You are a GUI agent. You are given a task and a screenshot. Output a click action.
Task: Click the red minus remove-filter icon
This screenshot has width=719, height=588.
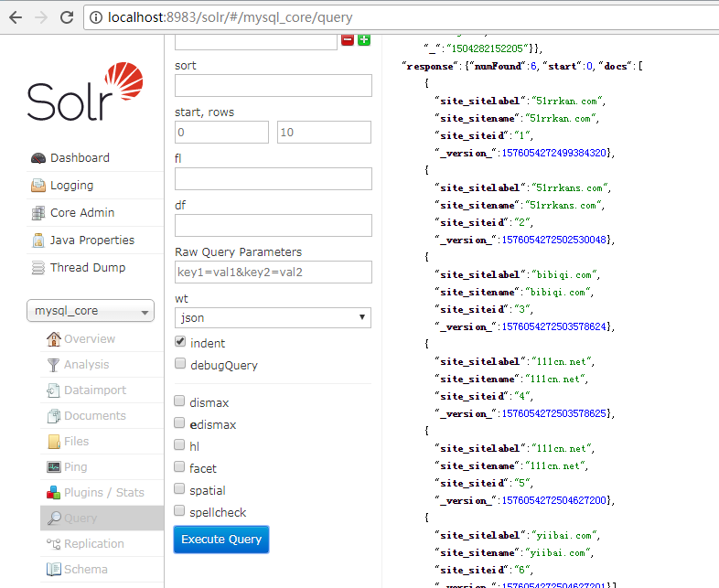click(348, 39)
